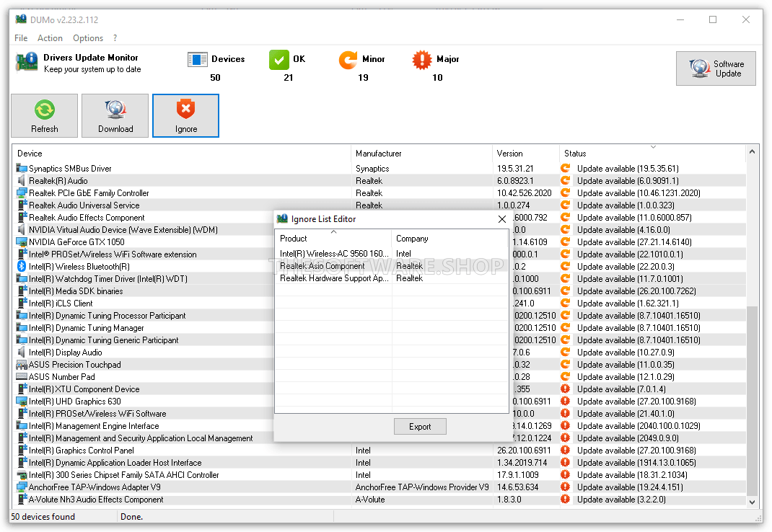Sort by Device column header
Viewport: 772px width, 532px height.
(181, 154)
